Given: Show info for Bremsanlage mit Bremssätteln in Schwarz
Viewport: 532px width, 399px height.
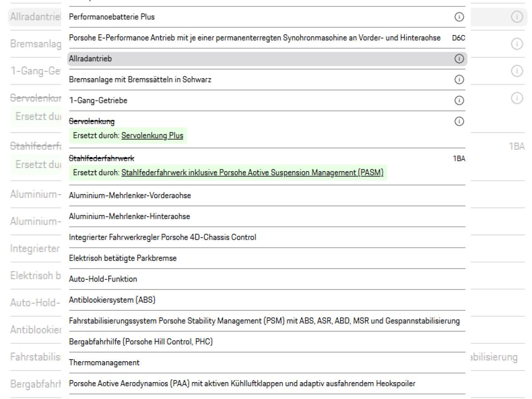Looking at the screenshot, I should pos(460,80).
